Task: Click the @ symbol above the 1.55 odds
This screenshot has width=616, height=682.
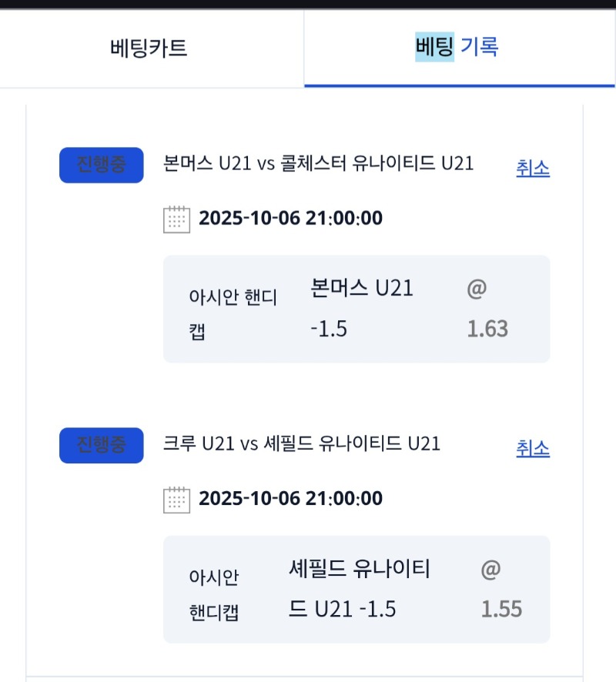Action: point(490,570)
